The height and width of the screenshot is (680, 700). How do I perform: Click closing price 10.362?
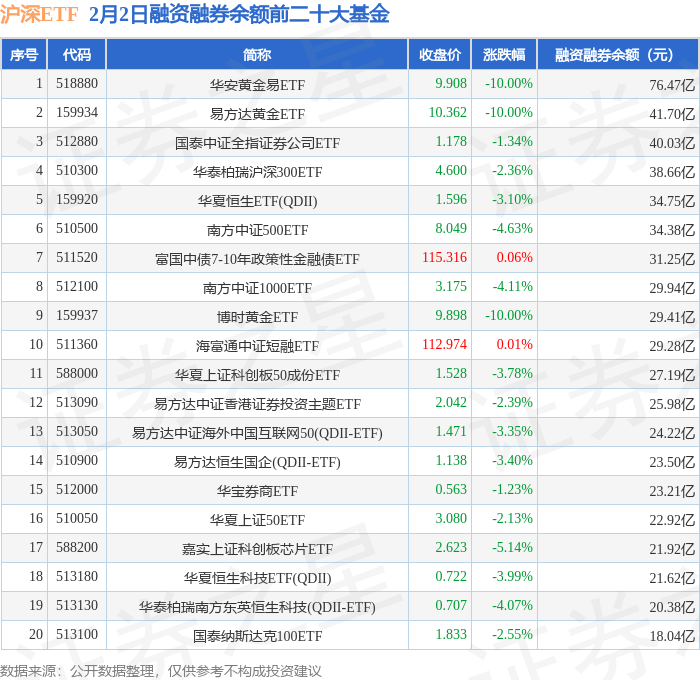(448, 113)
